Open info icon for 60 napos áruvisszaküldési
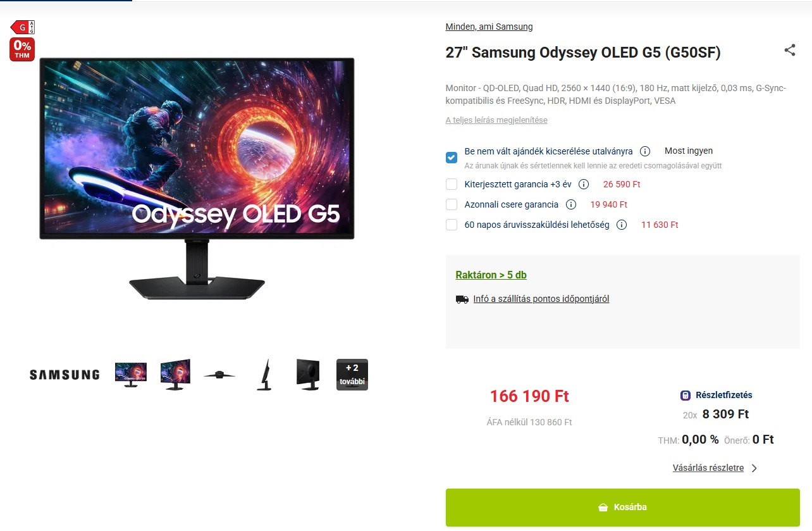 [x=622, y=225]
